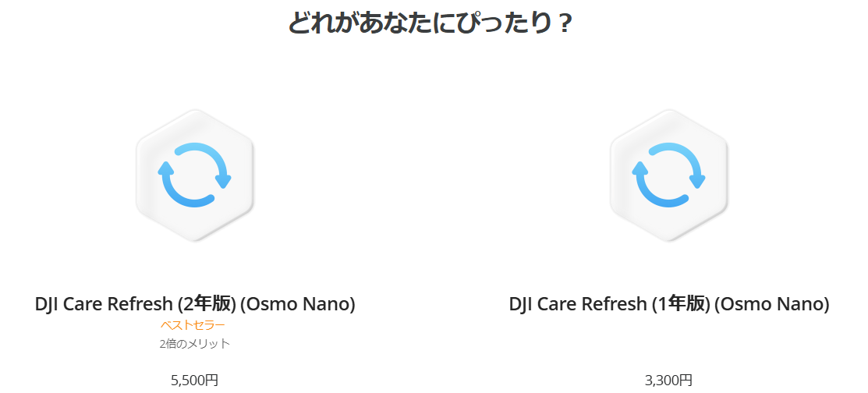The width and height of the screenshot is (868, 393).
Task: Click "DJI" in the 1年版 product title
Action: (x=523, y=304)
